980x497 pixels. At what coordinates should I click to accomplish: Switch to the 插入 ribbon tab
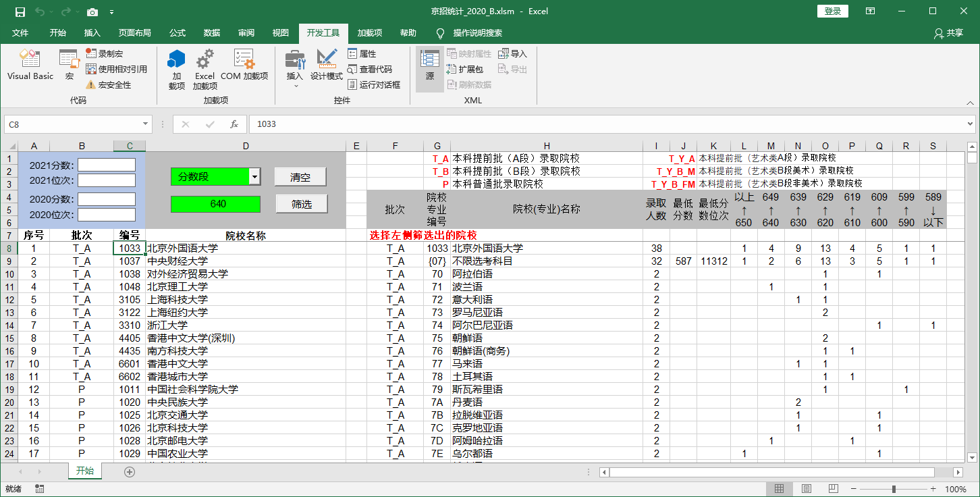point(92,32)
